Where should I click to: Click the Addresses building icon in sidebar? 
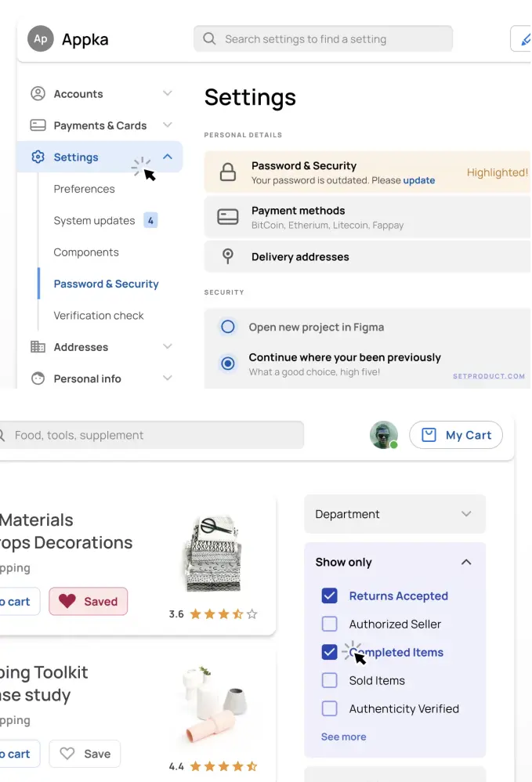38,347
